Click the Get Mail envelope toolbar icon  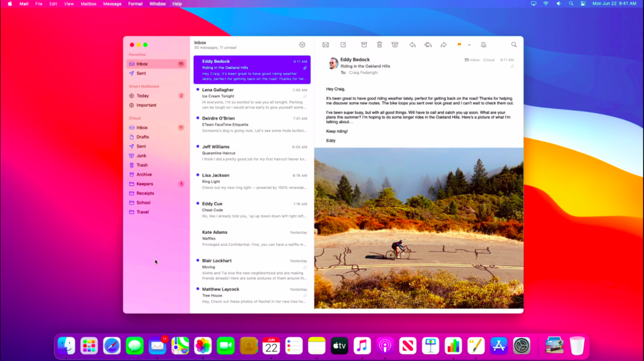tap(326, 45)
